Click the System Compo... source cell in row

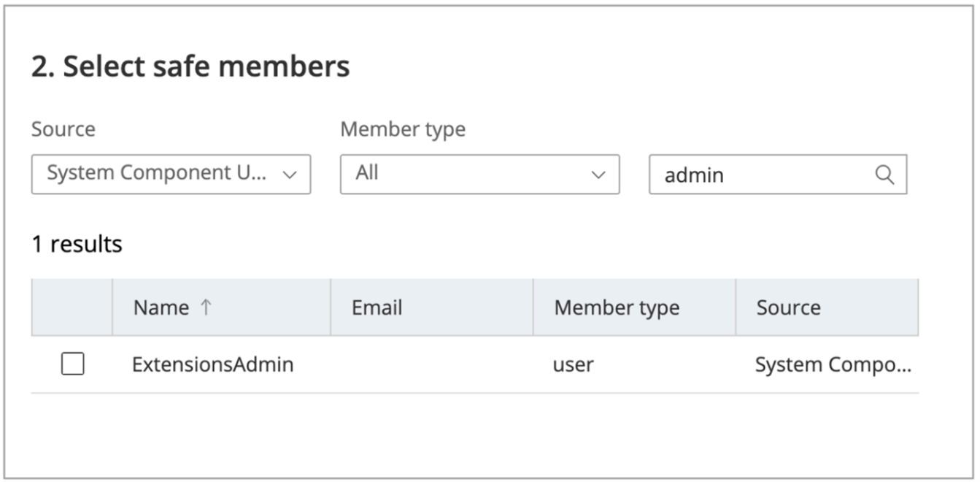(x=833, y=364)
